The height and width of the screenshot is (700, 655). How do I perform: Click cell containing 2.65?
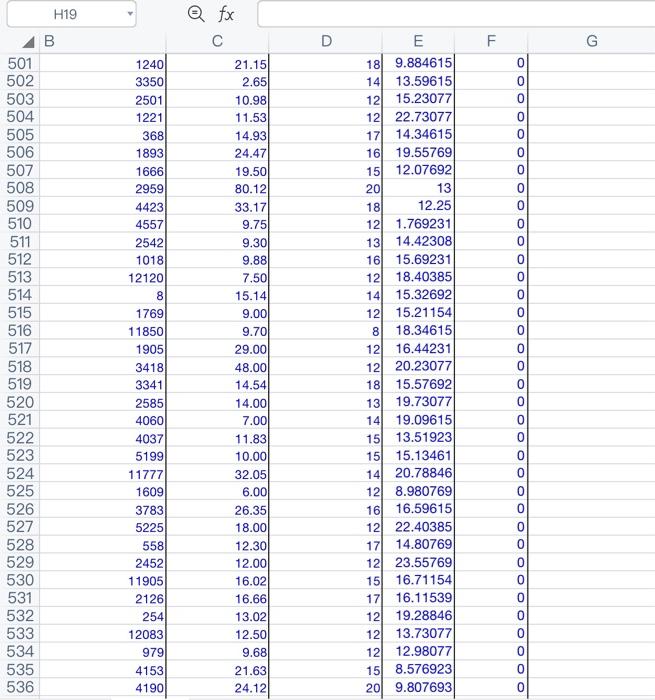[217, 81]
